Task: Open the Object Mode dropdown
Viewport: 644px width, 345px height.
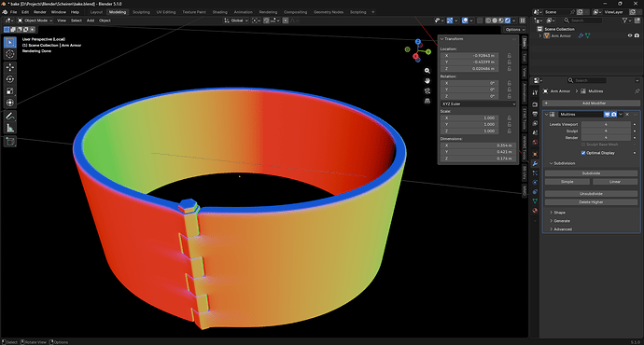Action: (35, 21)
